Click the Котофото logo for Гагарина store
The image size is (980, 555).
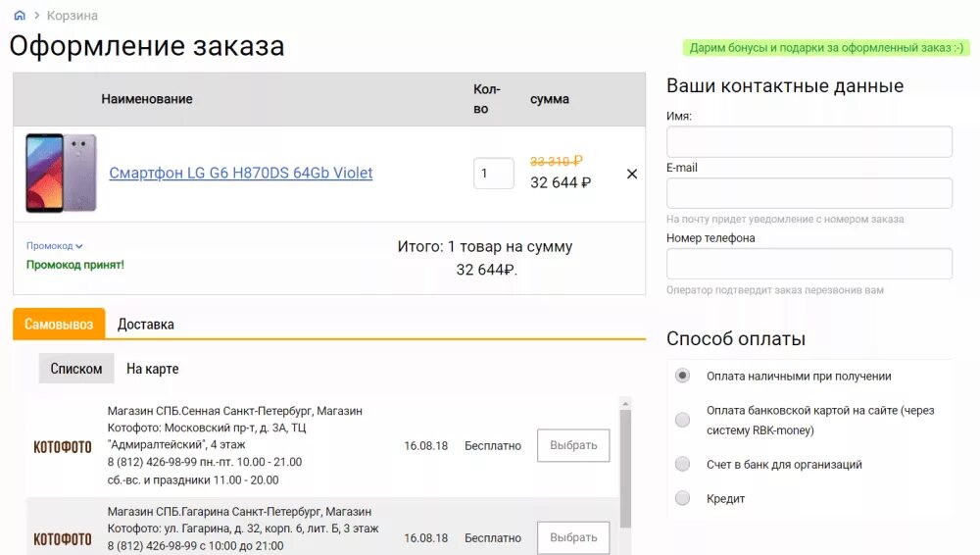[63, 538]
